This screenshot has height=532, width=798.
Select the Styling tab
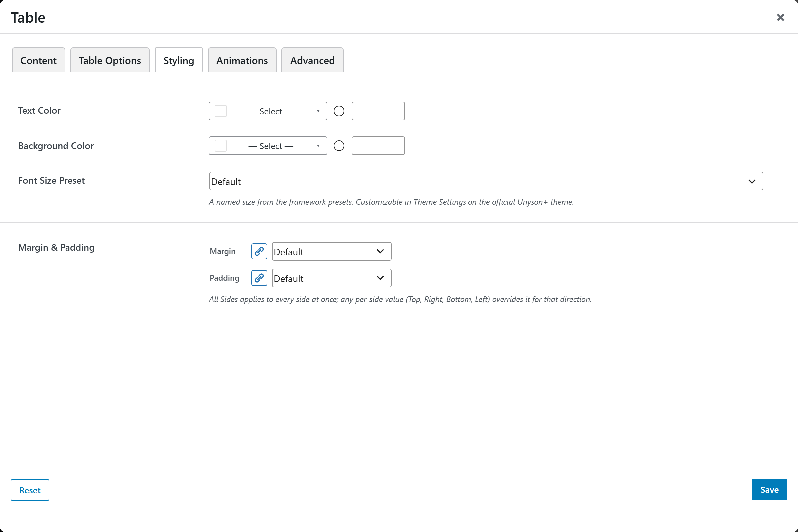click(179, 60)
